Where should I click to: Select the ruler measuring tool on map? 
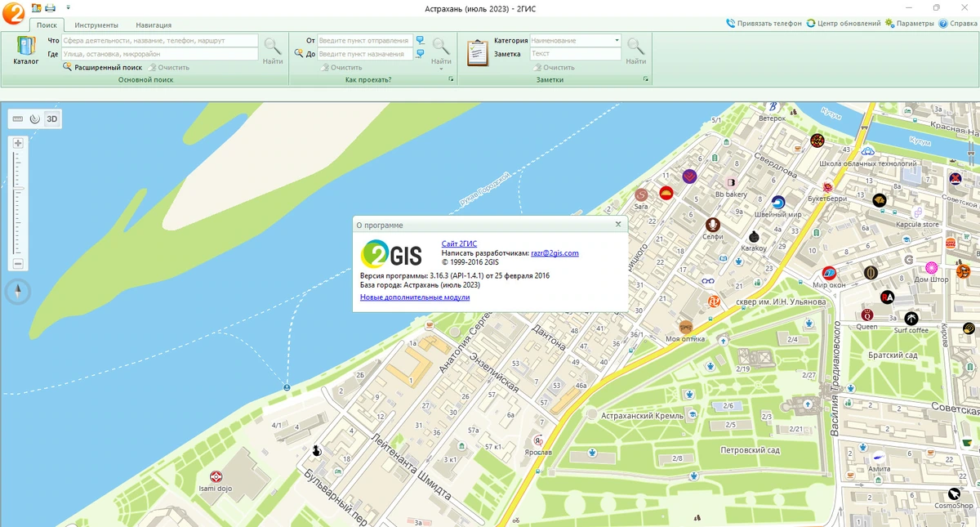(x=18, y=119)
